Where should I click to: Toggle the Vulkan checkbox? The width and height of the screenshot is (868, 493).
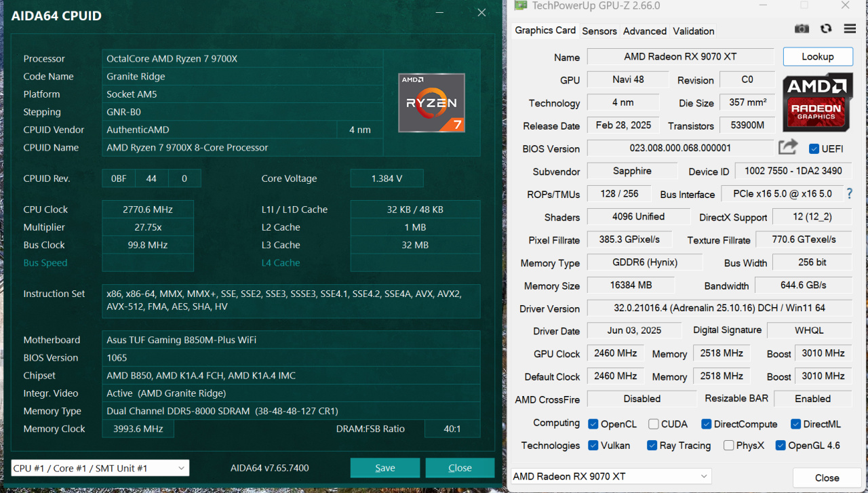click(593, 446)
